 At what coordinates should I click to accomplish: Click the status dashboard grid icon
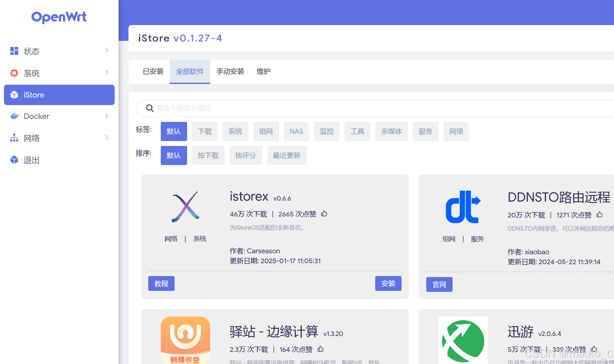(14, 51)
